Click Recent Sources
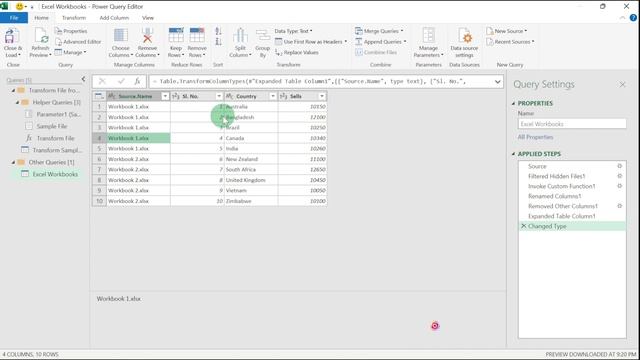640x360 pixels. (x=510, y=42)
